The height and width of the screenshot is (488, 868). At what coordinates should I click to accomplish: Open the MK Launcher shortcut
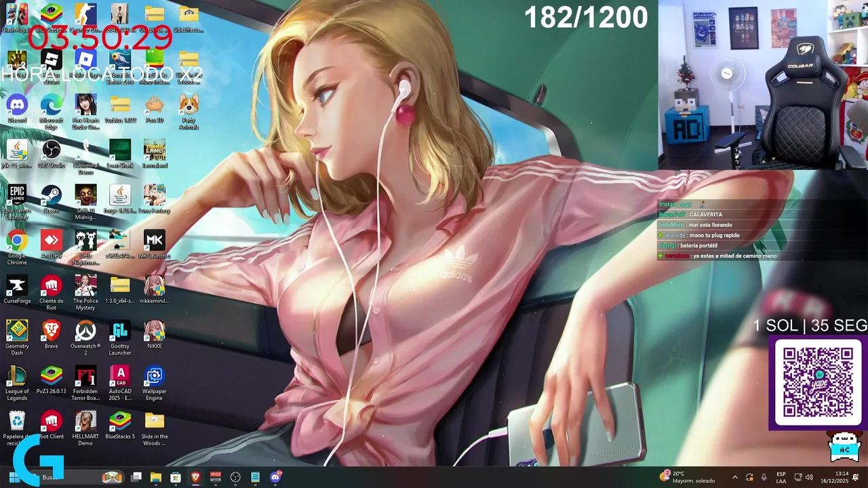coord(155,245)
